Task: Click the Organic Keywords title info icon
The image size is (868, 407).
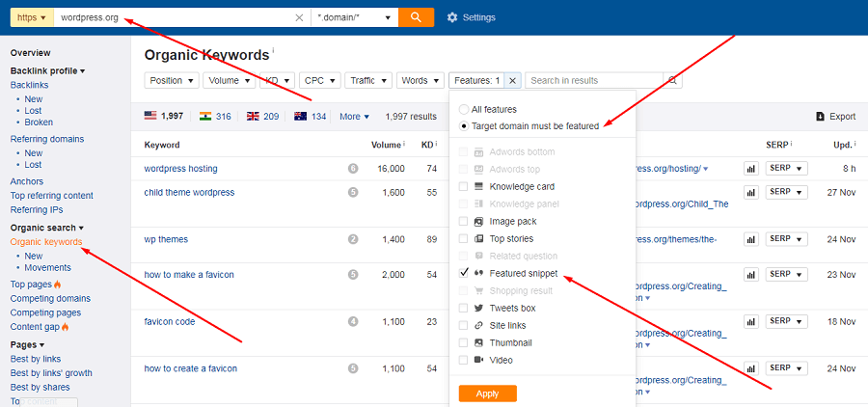Action: pyautogui.click(x=273, y=50)
